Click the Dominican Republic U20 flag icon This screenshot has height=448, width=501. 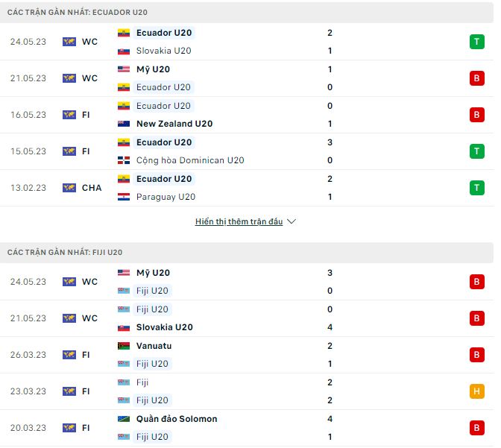click(x=124, y=160)
